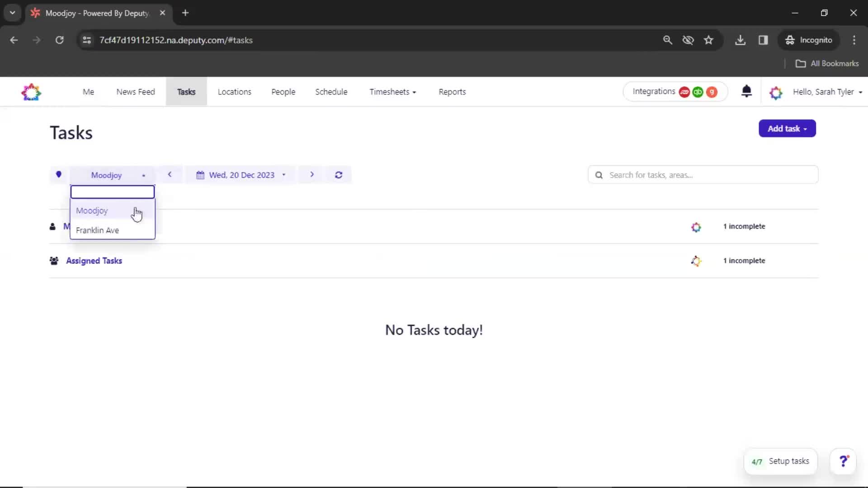
Task: Click the orange integration icon
Action: (712, 92)
